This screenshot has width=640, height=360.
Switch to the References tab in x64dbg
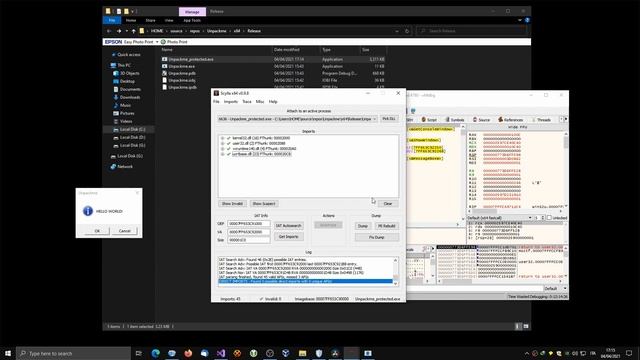click(x=510, y=120)
